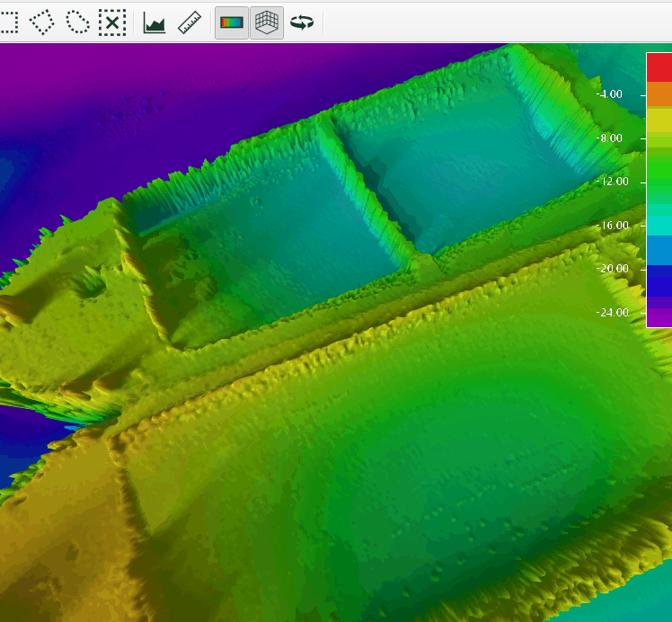Screen dimensions: 672x622
Task: Click the red band on the color scale
Action: 659,67
